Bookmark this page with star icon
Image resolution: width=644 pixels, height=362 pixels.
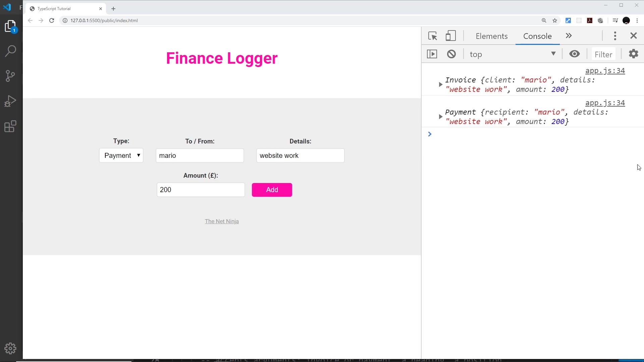555,20
